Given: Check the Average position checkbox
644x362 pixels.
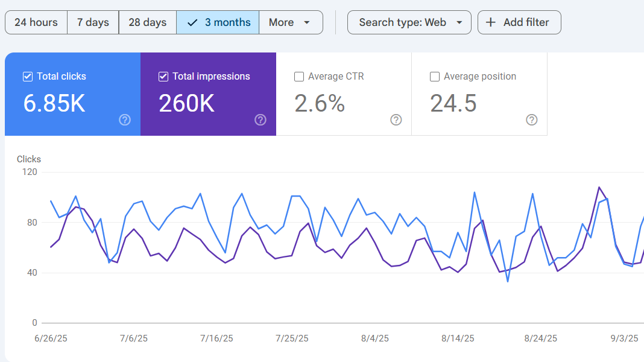Looking at the screenshot, I should point(434,77).
